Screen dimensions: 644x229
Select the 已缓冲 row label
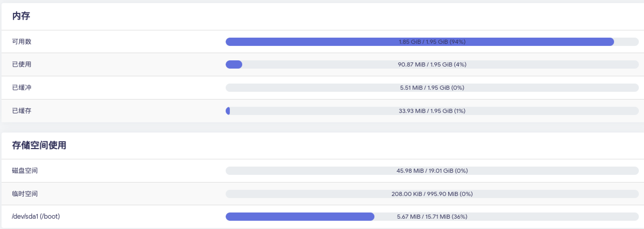coord(22,88)
